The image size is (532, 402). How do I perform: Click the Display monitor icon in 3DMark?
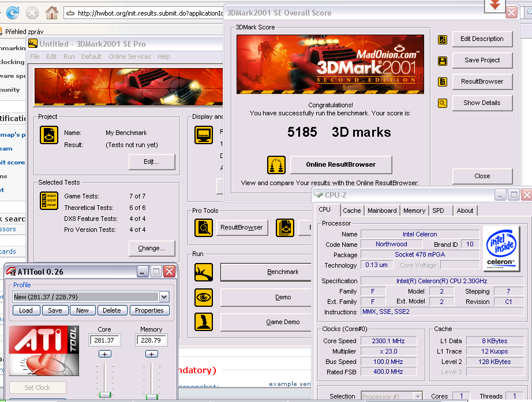[x=204, y=135]
